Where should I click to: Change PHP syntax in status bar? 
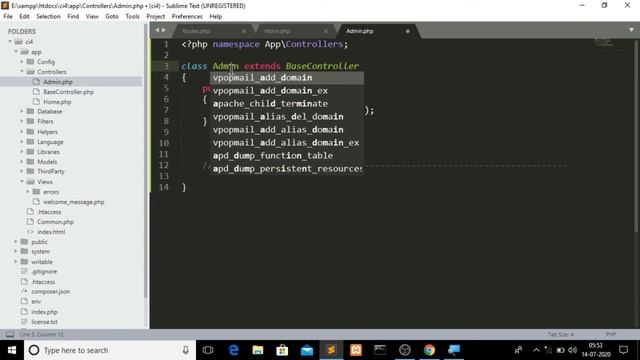click(x=611, y=334)
